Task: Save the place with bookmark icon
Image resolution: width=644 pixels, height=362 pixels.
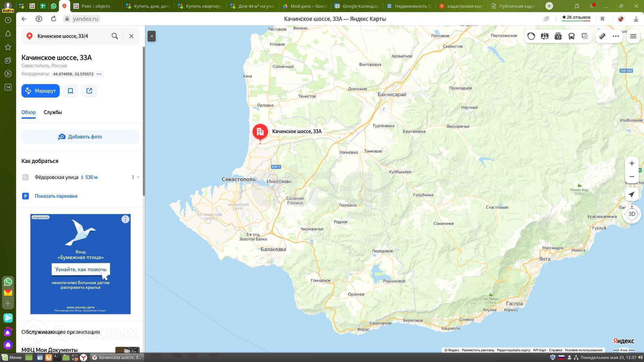Action: 70,91
